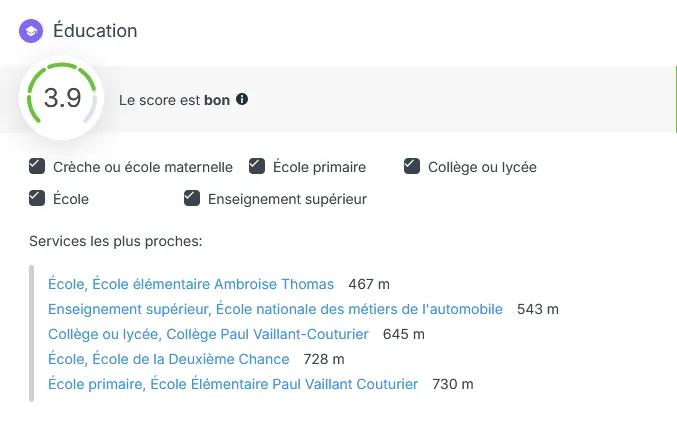677x423 pixels.
Task: Open École de la Deuxième Chance link
Action: coord(169,359)
